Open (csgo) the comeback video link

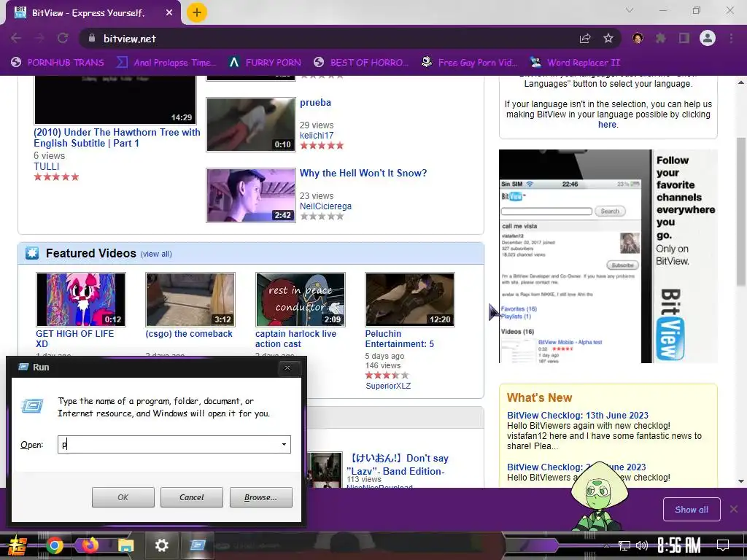pyautogui.click(x=189, y=334)
